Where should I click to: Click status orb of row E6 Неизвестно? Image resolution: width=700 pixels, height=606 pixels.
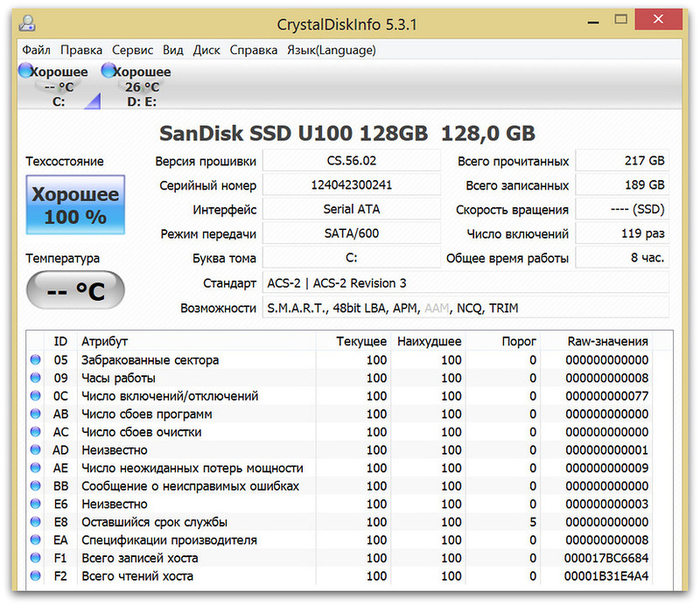(x=35, y=504)
